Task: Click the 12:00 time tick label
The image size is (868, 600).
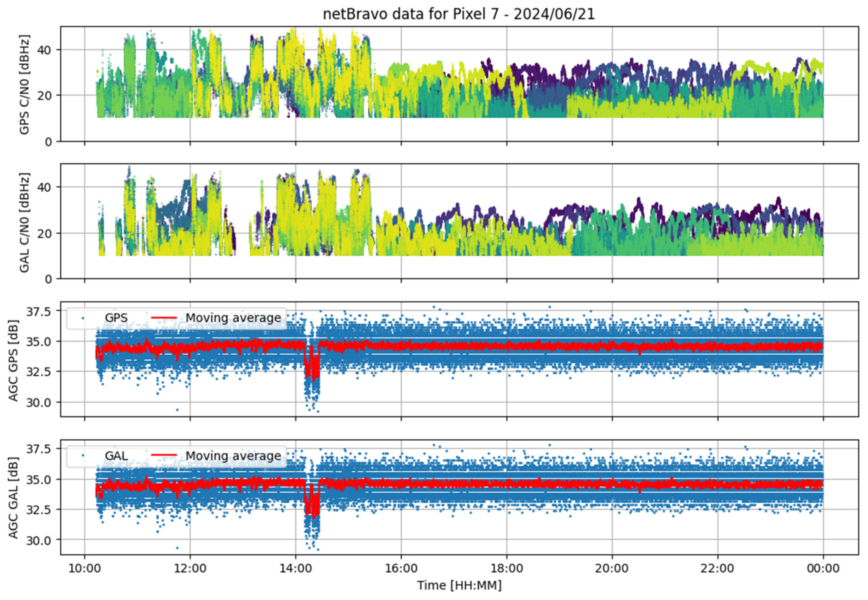Action: pyautogui.click(x=190, y=568)
